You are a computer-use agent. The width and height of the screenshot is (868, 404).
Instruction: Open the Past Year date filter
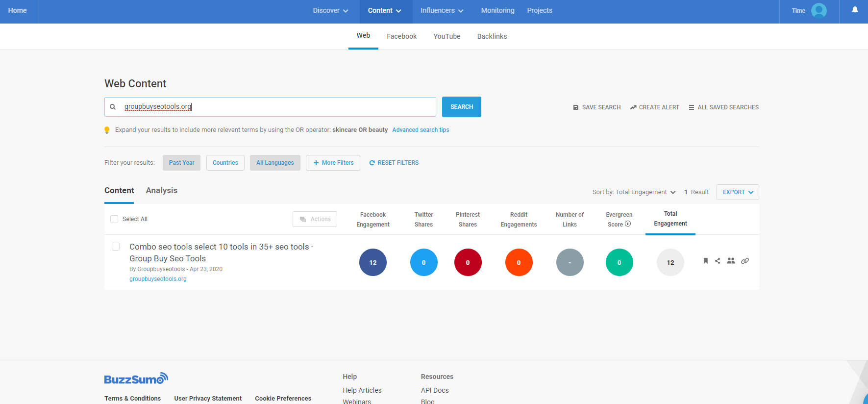click(x=182, y=163)
